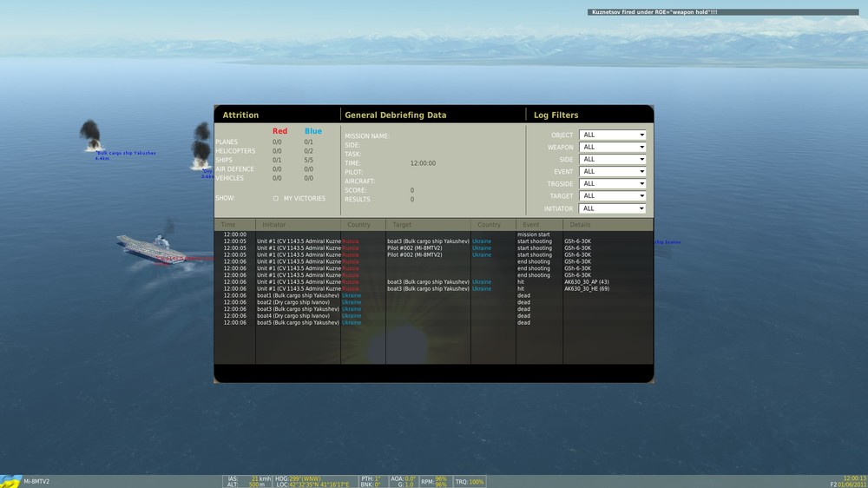
Task: Click the Blue SHIPS value 5/5
Action: [x=308, y=160]
